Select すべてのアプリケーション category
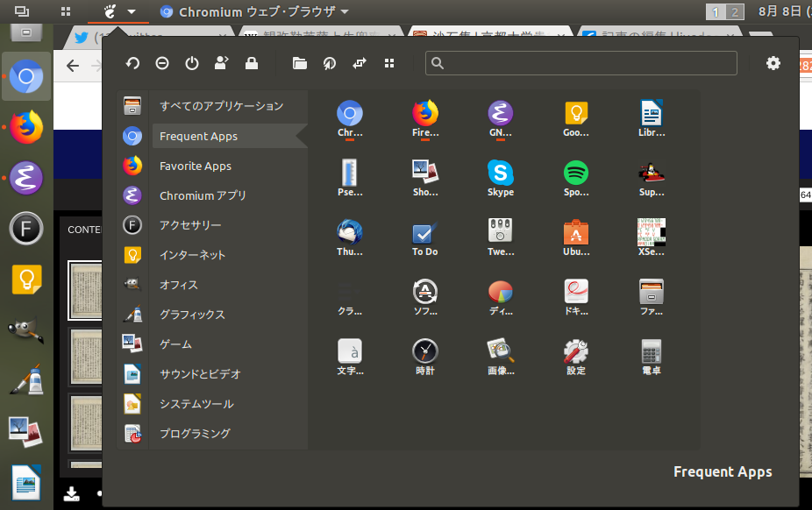 coord(230,106)
